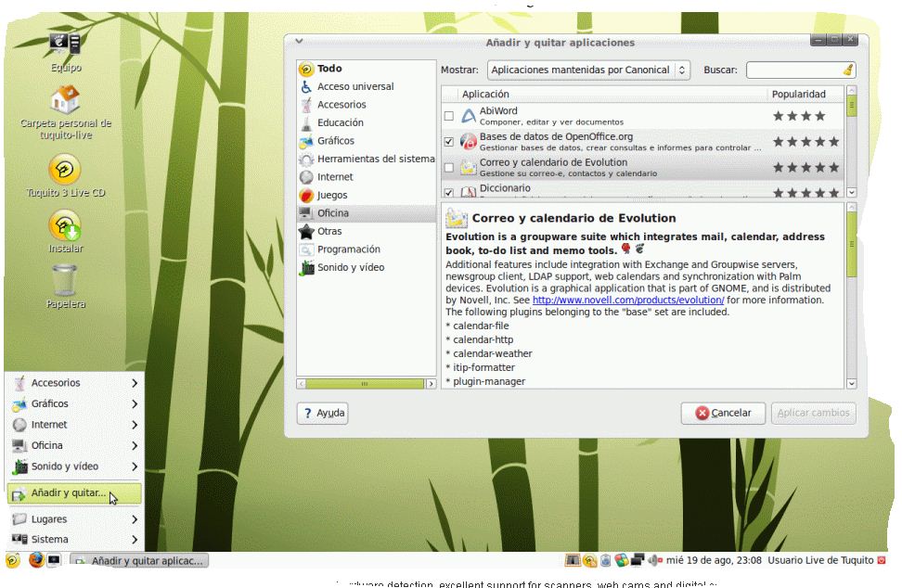
Task: Click the Evolution mail icon in list
Action: click(469, 167)
